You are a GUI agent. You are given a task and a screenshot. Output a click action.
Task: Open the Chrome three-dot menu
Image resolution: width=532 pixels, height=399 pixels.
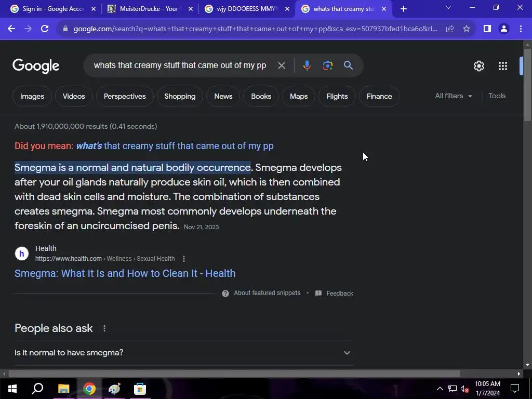521,29
